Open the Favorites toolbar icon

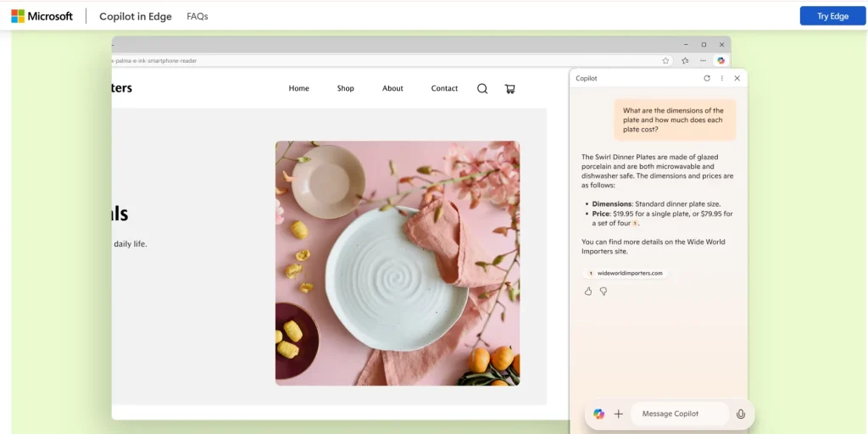pos(685,61)
